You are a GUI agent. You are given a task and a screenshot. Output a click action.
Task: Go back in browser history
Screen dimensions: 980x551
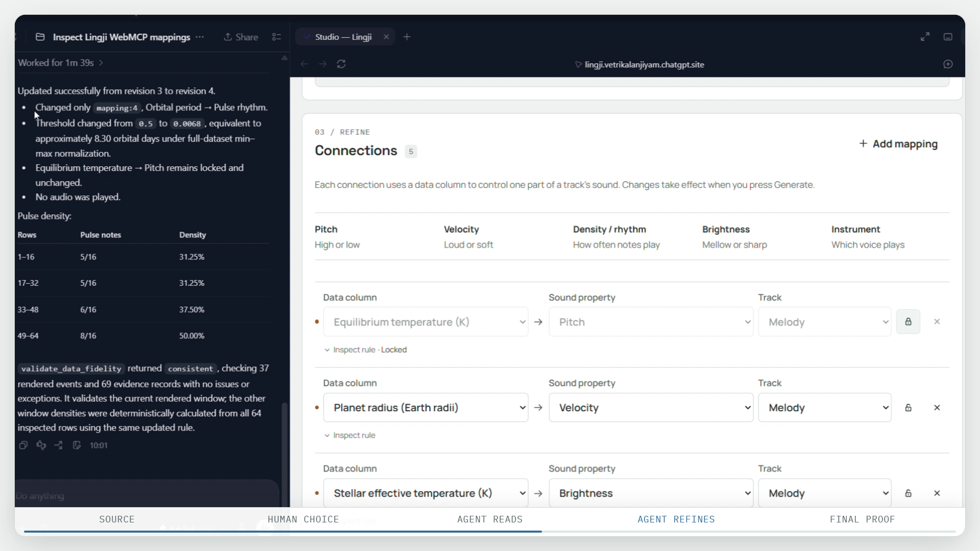[304, 64]
